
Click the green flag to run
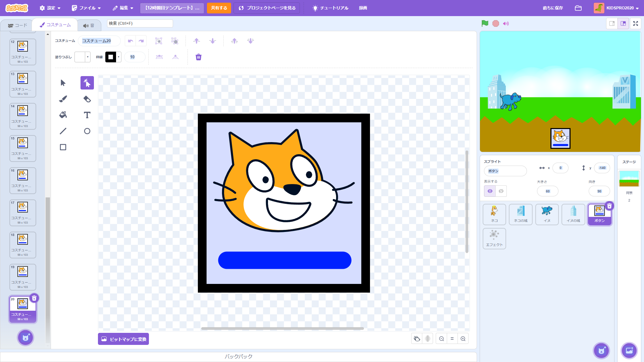point(485,23)
